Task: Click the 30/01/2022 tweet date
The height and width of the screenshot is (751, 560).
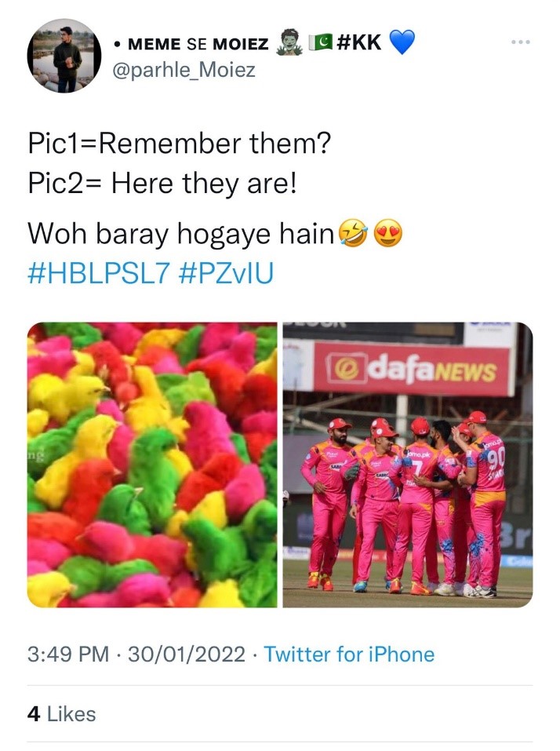Action: [x=187, y=654]
